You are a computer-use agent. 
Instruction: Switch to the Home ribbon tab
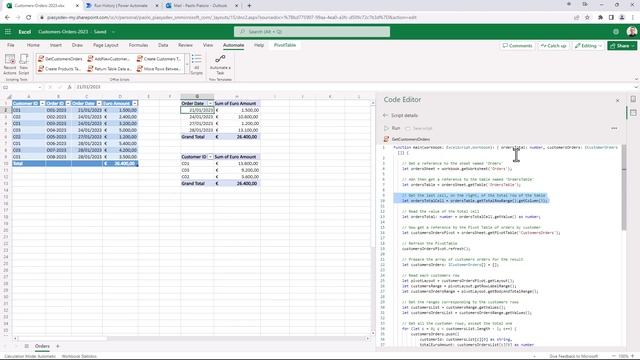coord(33,45)
